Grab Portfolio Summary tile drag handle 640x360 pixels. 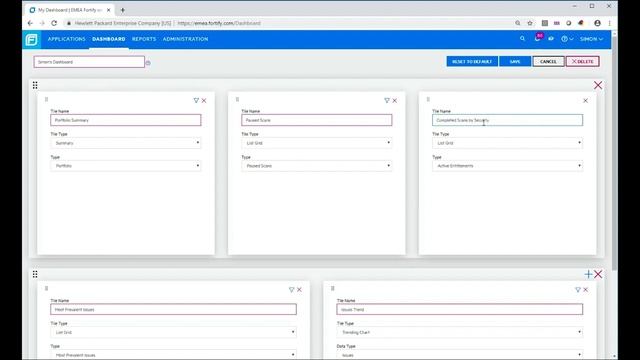47,100
